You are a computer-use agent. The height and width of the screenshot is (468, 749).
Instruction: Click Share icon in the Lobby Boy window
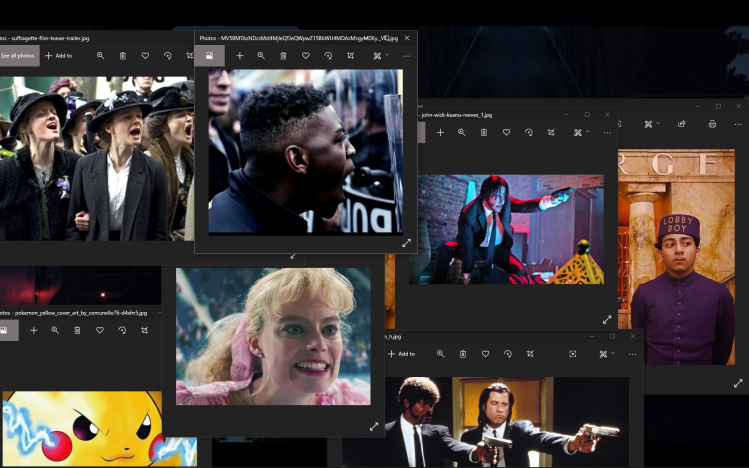[682, 124]
